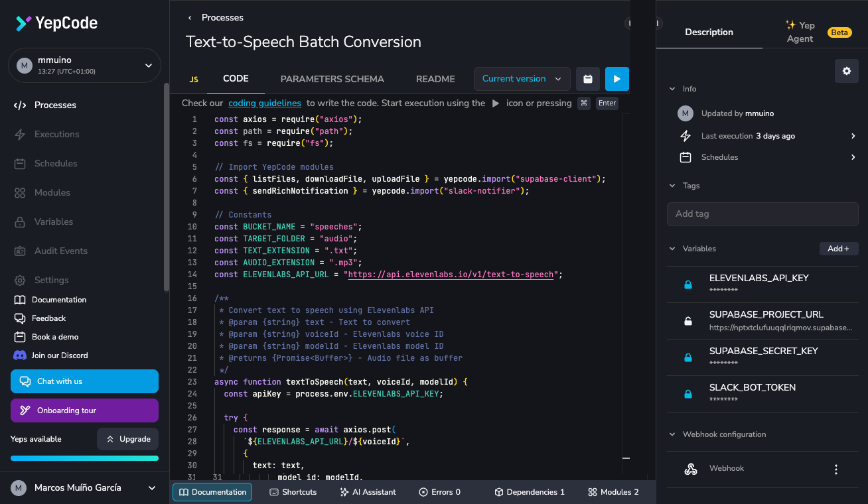Click the Add+ button for Variables
The width and height of the screenshot is (868, 504).
[838, 248]
